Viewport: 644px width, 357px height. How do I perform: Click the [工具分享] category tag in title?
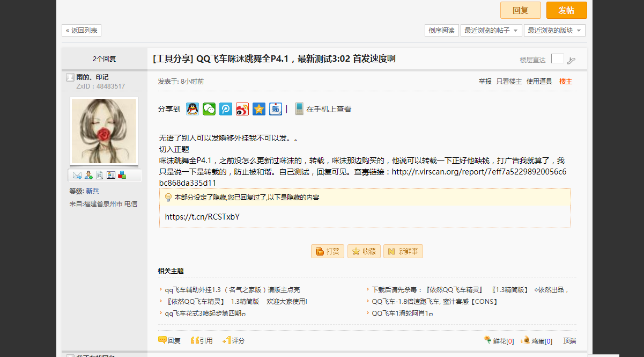tap(173, 59)
